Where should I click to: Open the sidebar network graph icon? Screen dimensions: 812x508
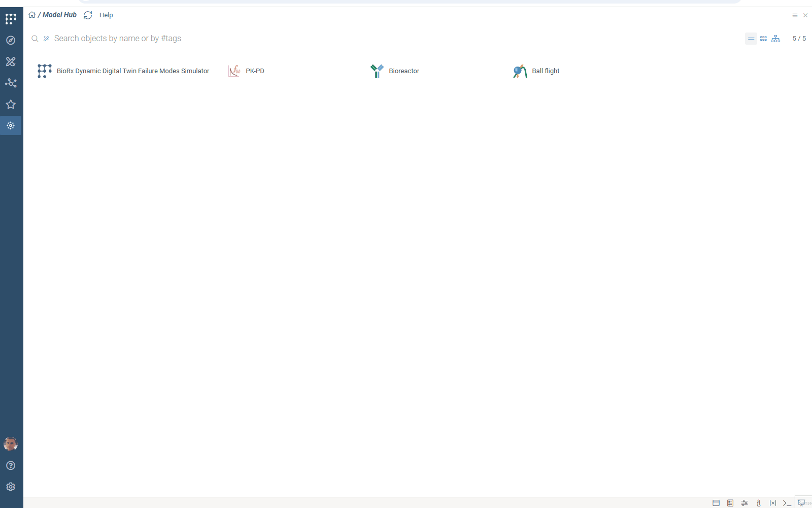[11, 83]
